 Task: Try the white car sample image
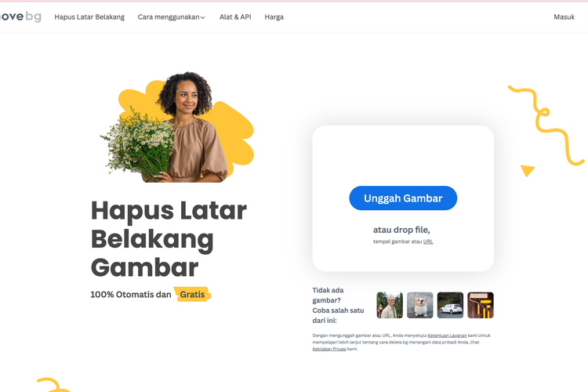[450, 305]
